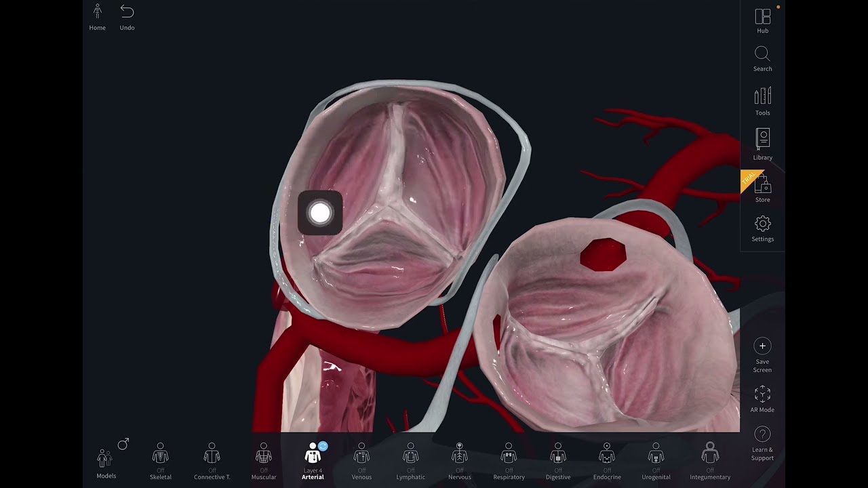Toggle the Urogenital system layer
The height and width of the screenshot is (488, 868).
656,462
